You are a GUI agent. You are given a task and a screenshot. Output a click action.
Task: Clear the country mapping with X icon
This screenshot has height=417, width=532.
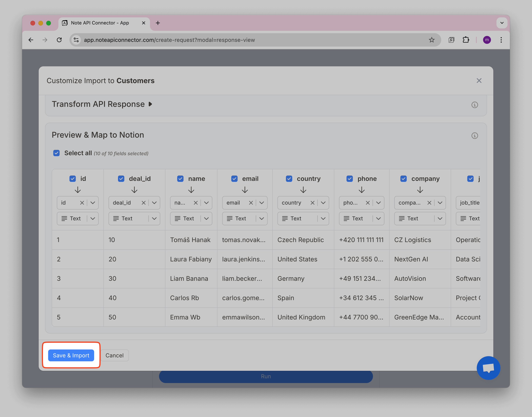312,203
